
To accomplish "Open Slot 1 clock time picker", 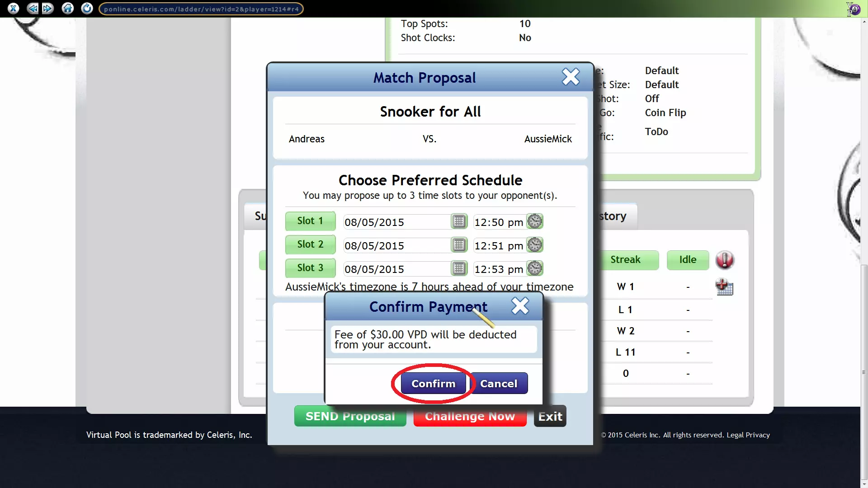I will click(x=534, y=221).
